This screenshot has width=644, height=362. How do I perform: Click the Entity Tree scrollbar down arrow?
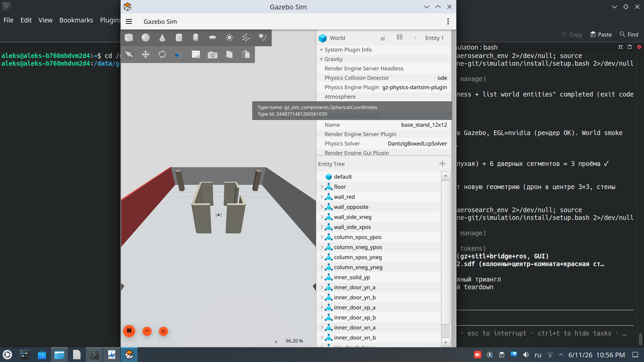point(445,342)
